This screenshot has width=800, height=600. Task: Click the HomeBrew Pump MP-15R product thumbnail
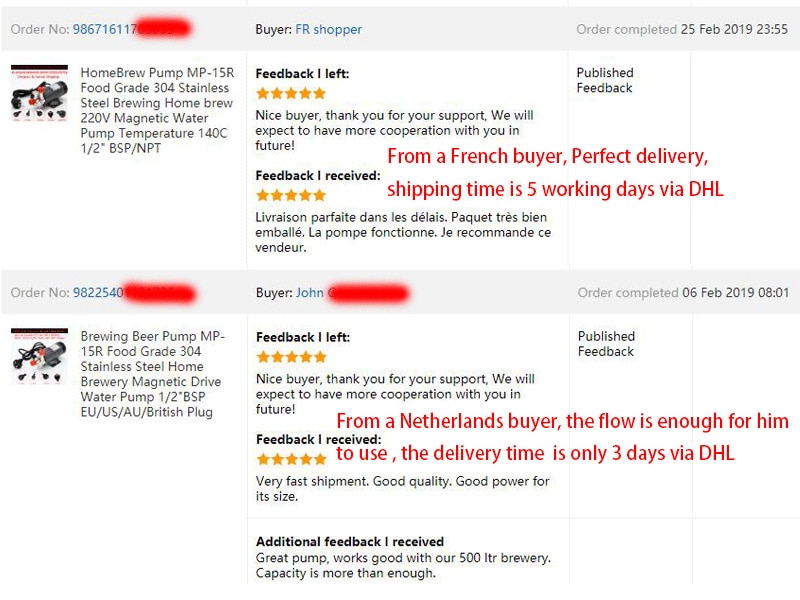pyautogui.click(x=39, y=93)
